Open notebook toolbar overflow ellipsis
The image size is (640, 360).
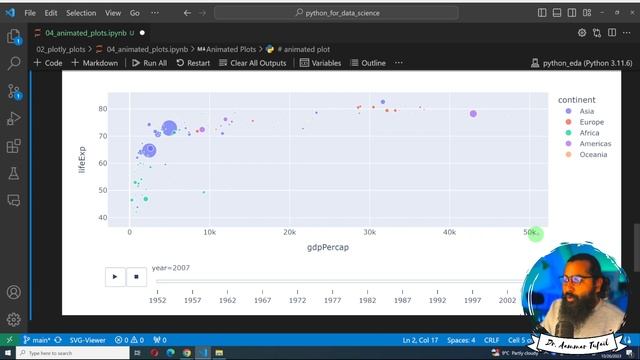[x=398, y=63]
